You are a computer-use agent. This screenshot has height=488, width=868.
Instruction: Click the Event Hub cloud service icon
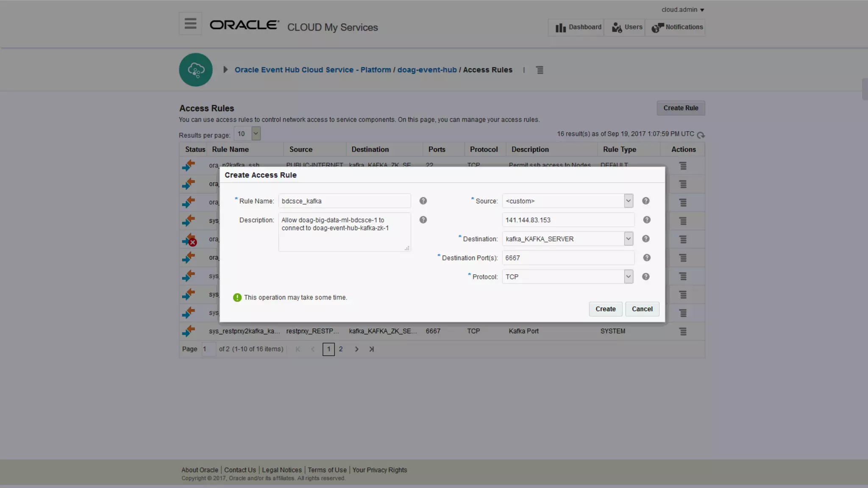point(196,70)
